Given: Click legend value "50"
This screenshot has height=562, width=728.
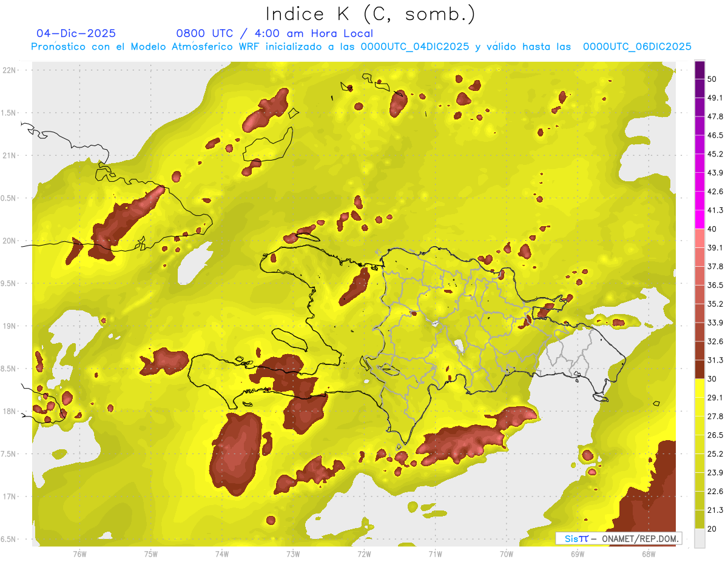Looking at the screenshot, I should tap(712, 79).
